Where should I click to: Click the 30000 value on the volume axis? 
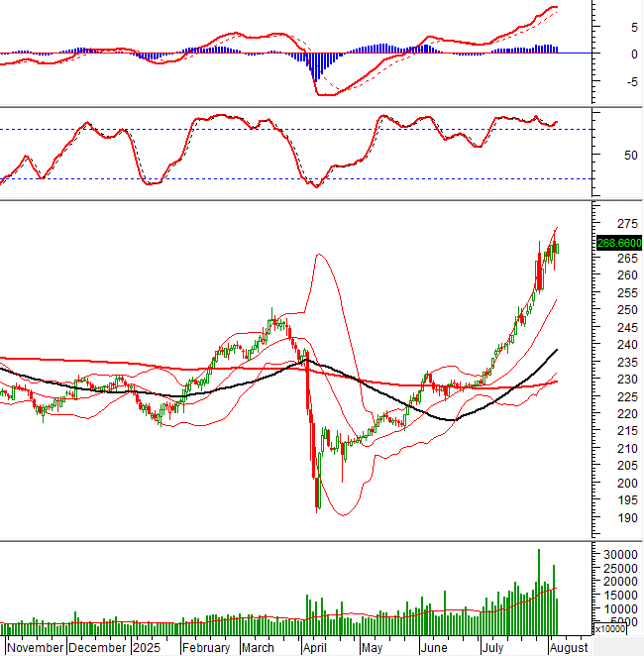620,555
